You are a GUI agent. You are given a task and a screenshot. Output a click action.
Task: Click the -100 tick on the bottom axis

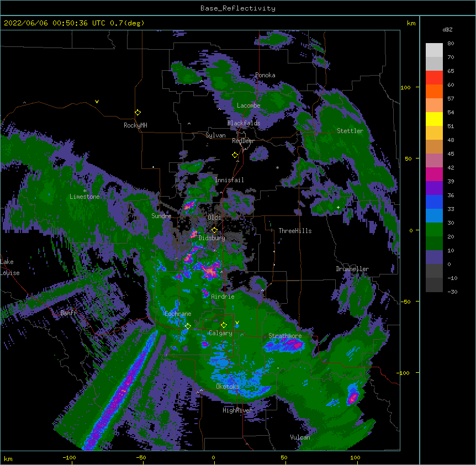(x=69, y=457)
